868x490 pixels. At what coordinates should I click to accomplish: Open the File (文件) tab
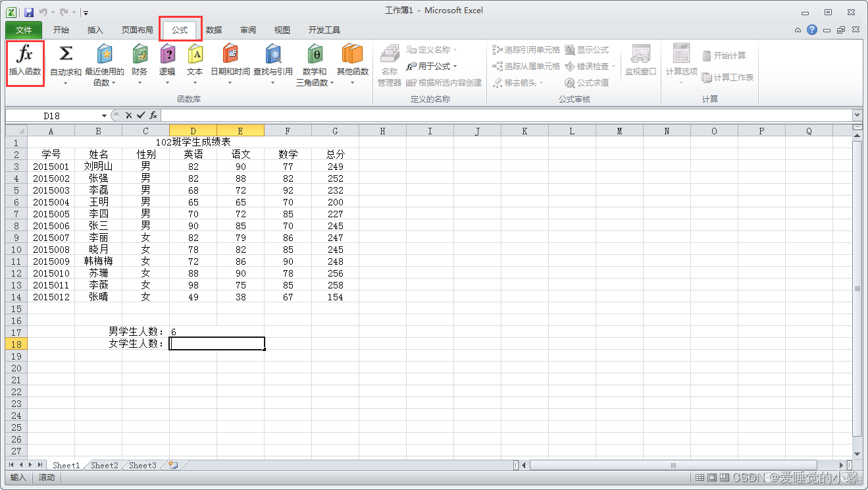[24, 30]
